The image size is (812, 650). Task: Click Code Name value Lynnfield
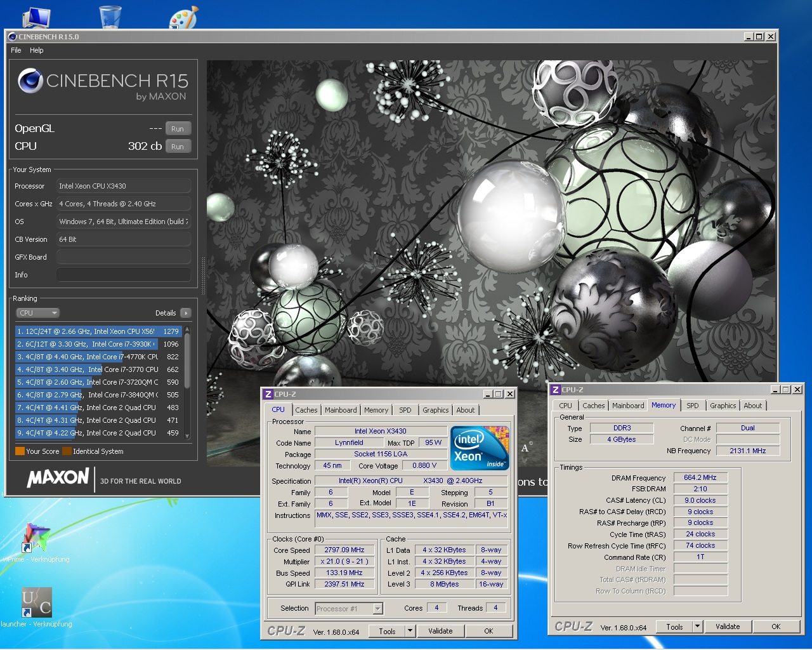click(349, 442)
